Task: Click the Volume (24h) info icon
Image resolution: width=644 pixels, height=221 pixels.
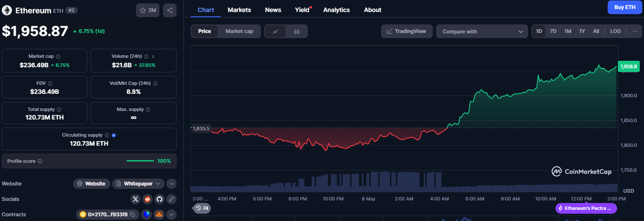Action: [x=146, y=57]
